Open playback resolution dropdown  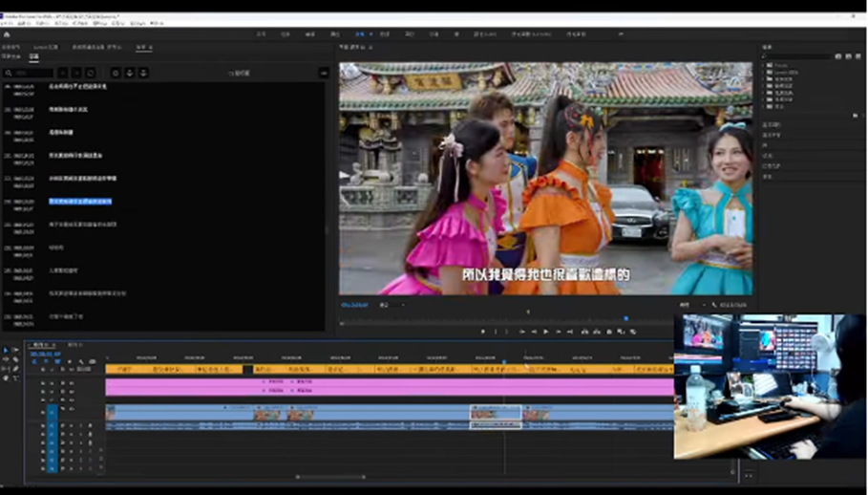(692, 305)
